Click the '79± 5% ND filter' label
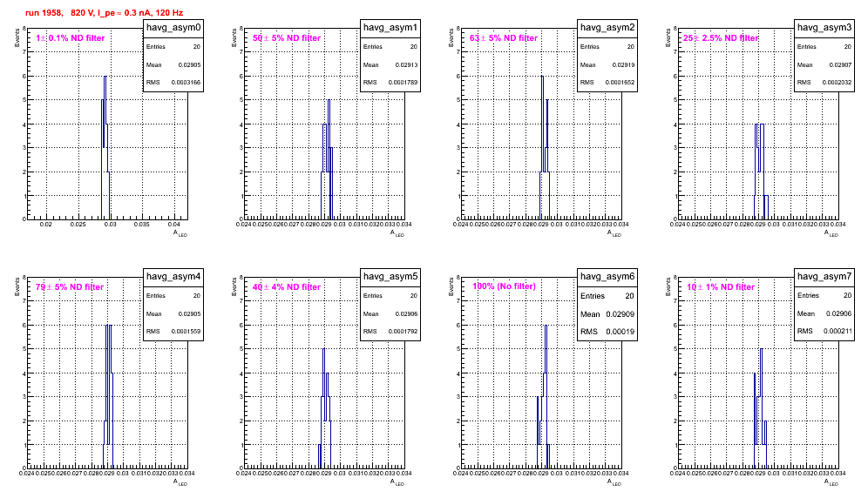868x498 pixels. (70, 287)
